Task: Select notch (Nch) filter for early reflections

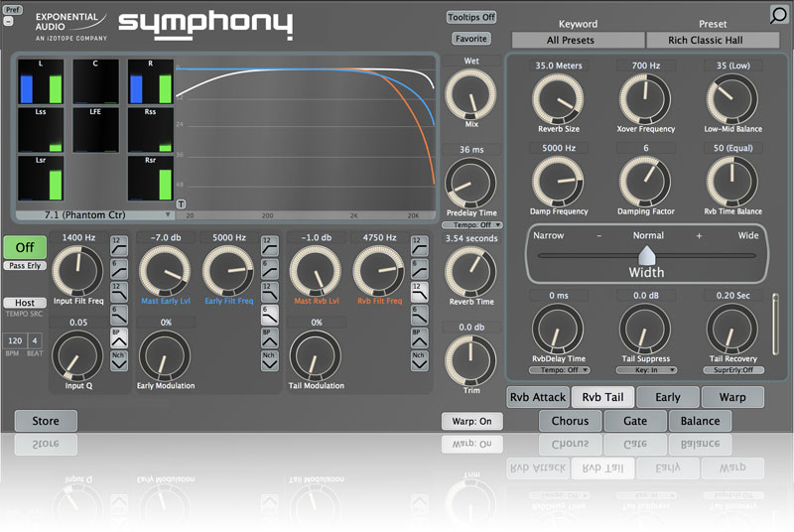Action: pos(269,361)
